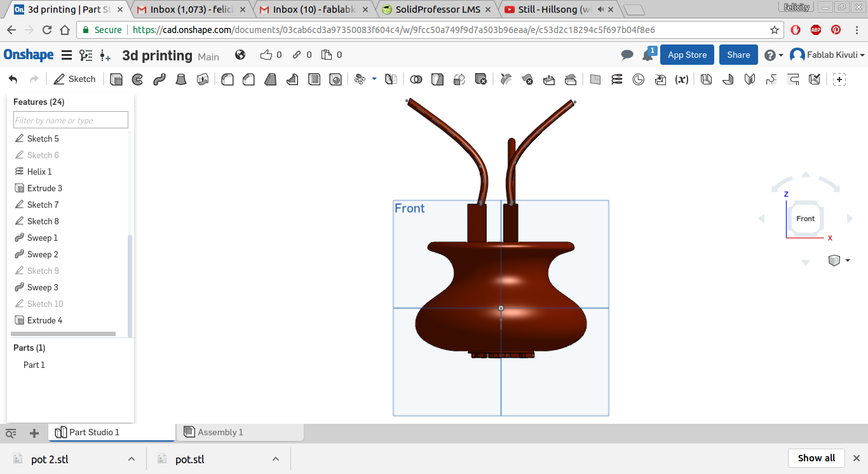Pick the Loft tool
This screenshot has height=474, width=868.
tap(181, 79)
